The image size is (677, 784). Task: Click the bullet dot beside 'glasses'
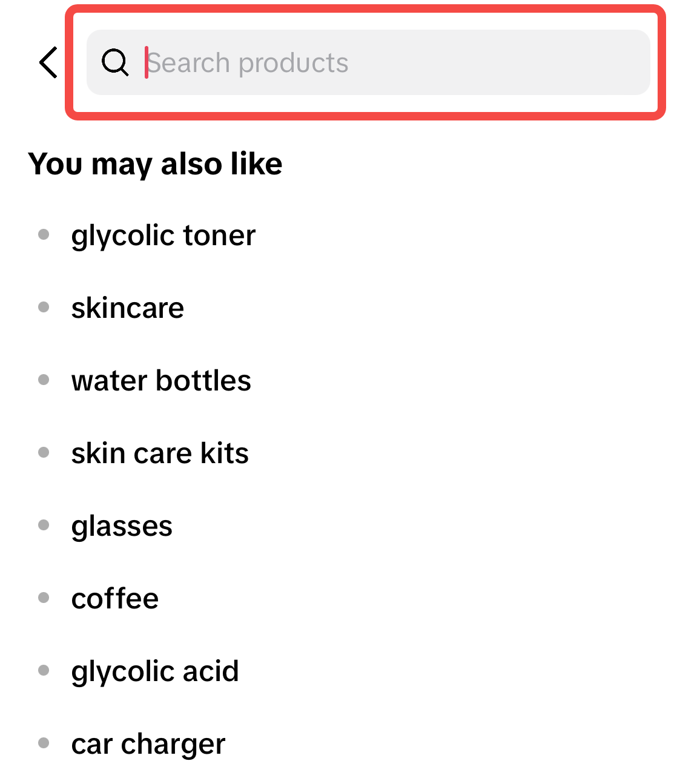(44, 525)
